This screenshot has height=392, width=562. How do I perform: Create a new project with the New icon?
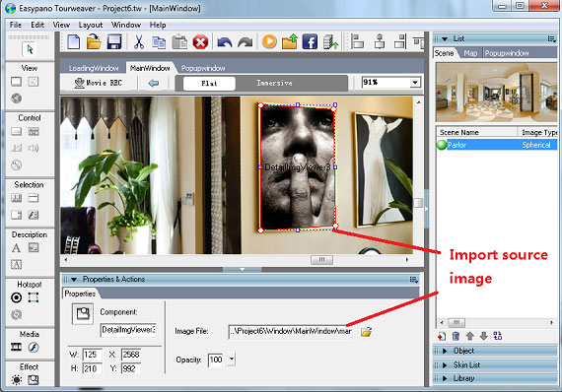coord(74,42)
